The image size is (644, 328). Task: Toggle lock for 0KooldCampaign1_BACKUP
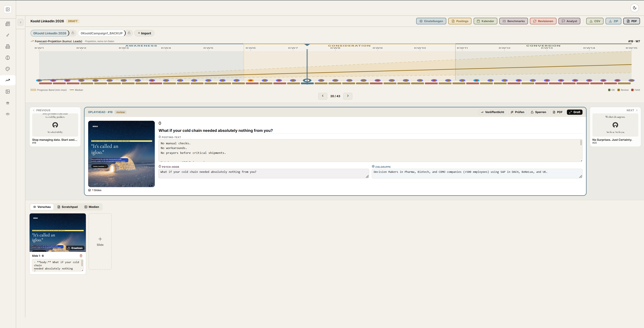pyautogui.click(x=129, y=33)
